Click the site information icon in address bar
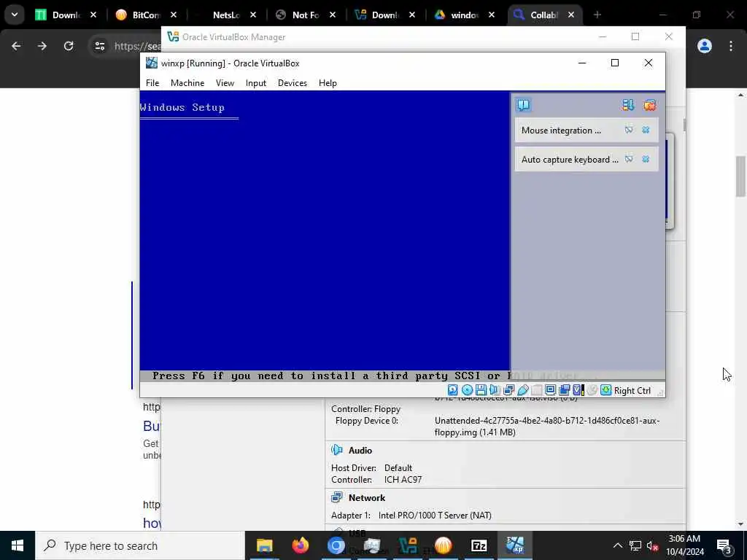 click(99, 46)
